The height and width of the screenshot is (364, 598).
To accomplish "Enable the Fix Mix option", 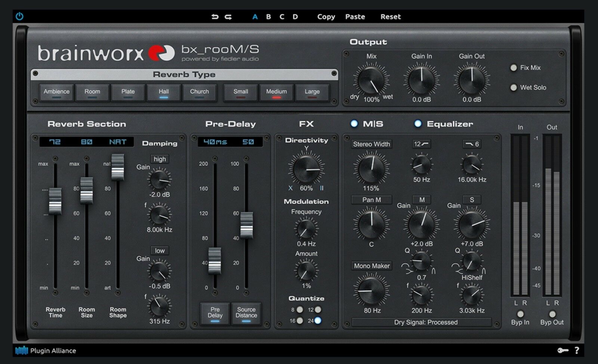I will (514, 68).
